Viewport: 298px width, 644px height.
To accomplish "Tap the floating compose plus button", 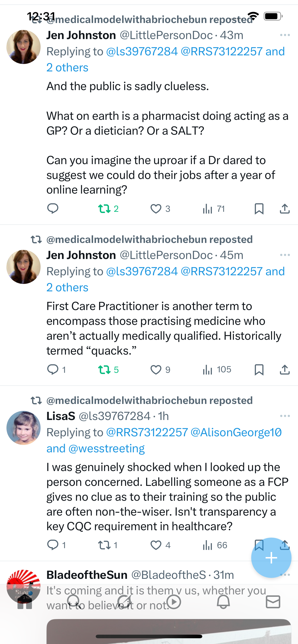I will [271, 558].
